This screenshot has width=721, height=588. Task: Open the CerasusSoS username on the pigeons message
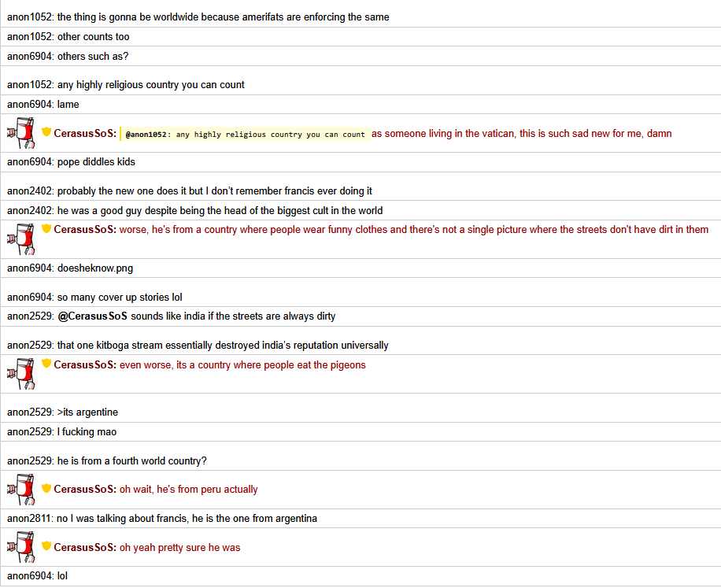85,364
